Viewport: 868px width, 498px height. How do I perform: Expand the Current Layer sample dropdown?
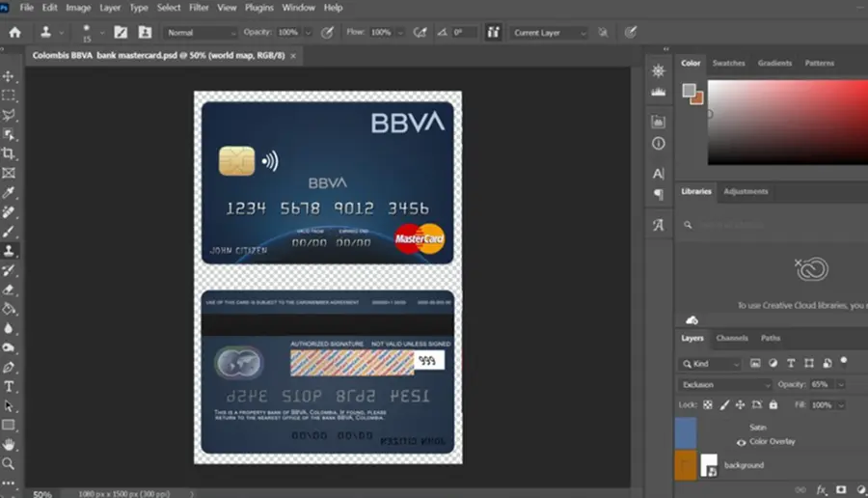tap(549, 33)
